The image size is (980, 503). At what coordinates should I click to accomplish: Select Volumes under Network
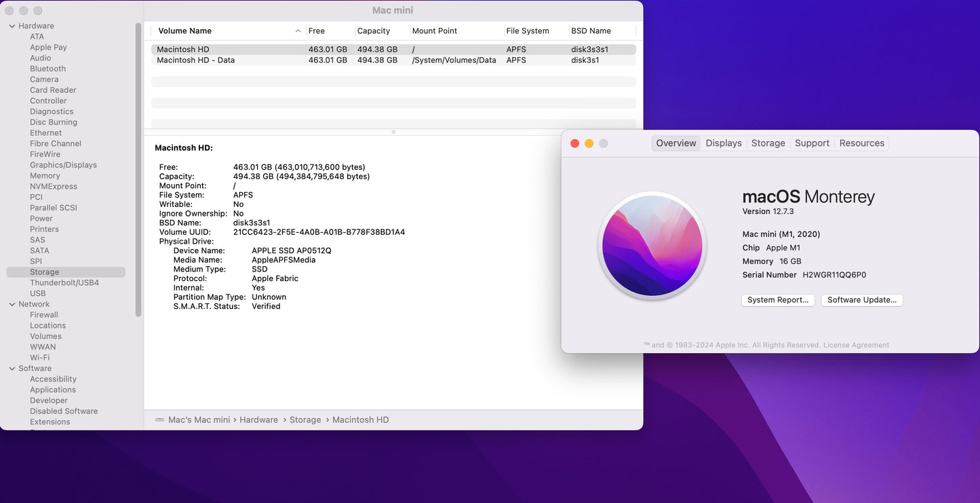point(45,337)
